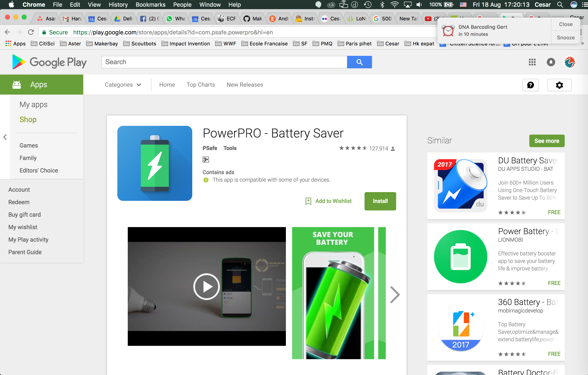The height and width of the screenshot is (375, 588).
Task: Open the Google apps grid icon
Action: pos(532,62)
